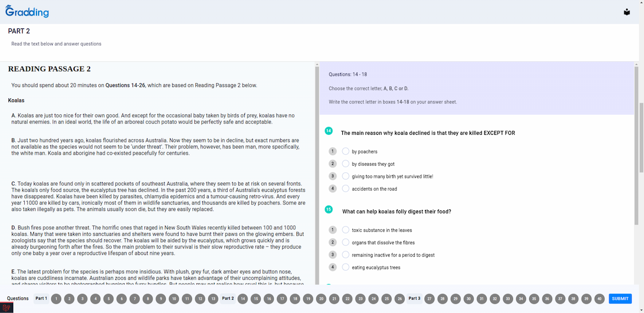The height and width of the screenshot is (313, 644).
Task: Click the red icon in bottom-left corner
Action: [6, 308]
